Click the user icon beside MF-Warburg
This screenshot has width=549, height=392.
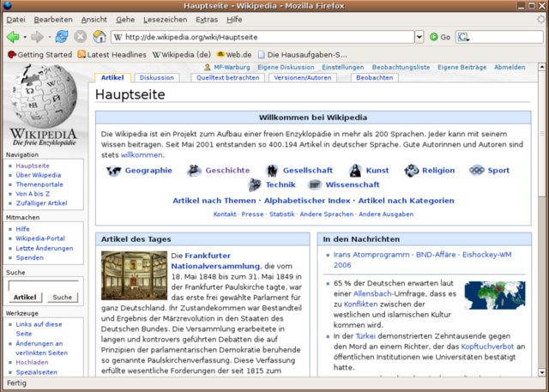208,67
